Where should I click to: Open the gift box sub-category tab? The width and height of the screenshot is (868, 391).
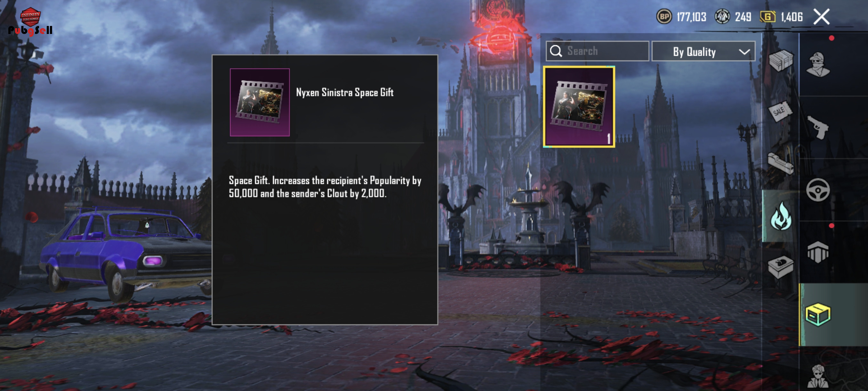781,267
